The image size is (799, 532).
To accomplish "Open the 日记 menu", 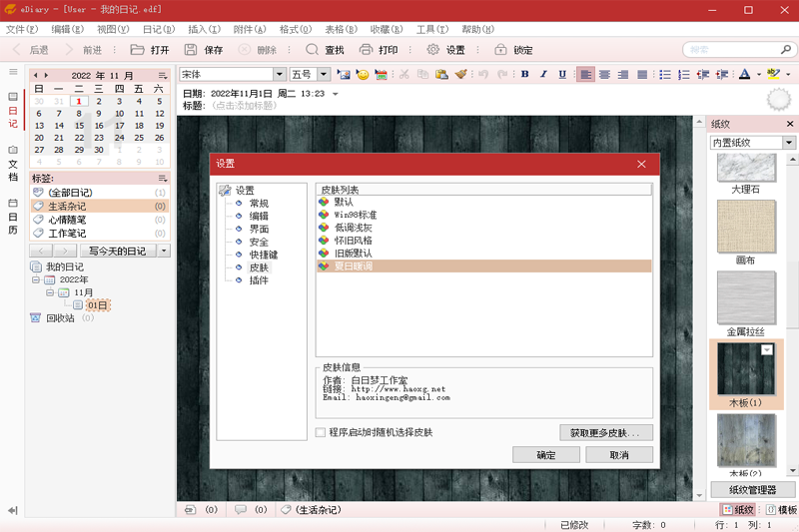I will coord(159,30).
